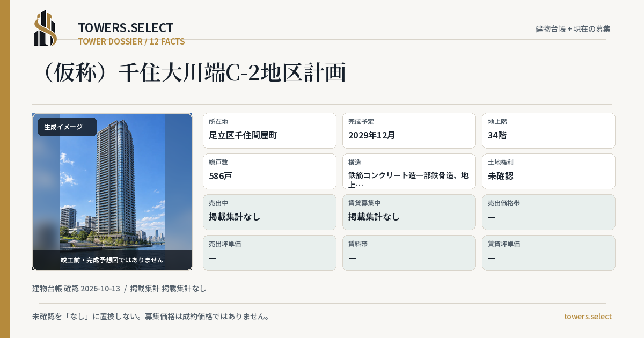Open the 賃貸募集中 card
The width and height of the screenshot is (644, 338).
[409, 212]
